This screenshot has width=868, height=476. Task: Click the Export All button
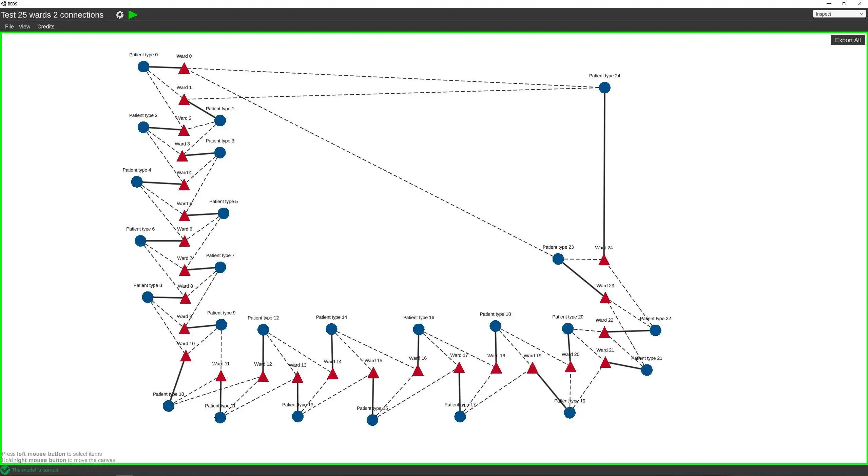pyautogui.click(x=847, y=40)
